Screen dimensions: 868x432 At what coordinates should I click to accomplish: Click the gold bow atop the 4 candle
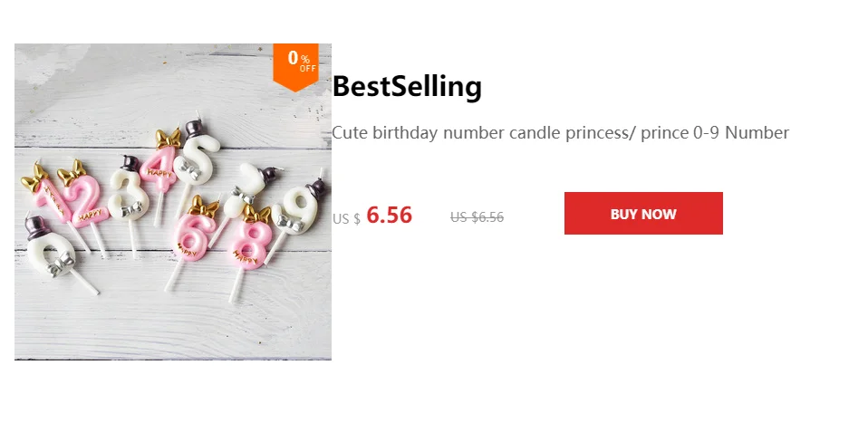coord(168,139)
